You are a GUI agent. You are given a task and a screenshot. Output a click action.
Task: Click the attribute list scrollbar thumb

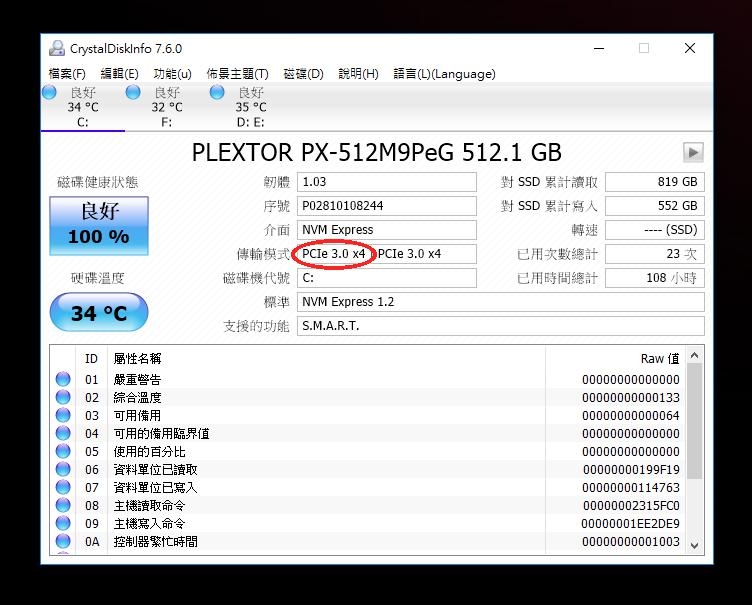(x=694, y=421)
